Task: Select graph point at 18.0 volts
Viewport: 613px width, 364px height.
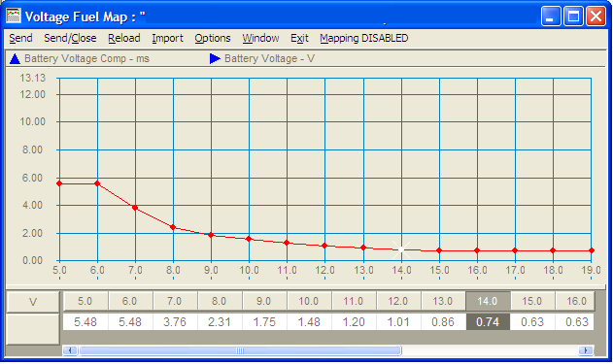Action: [x=553, y=250]
